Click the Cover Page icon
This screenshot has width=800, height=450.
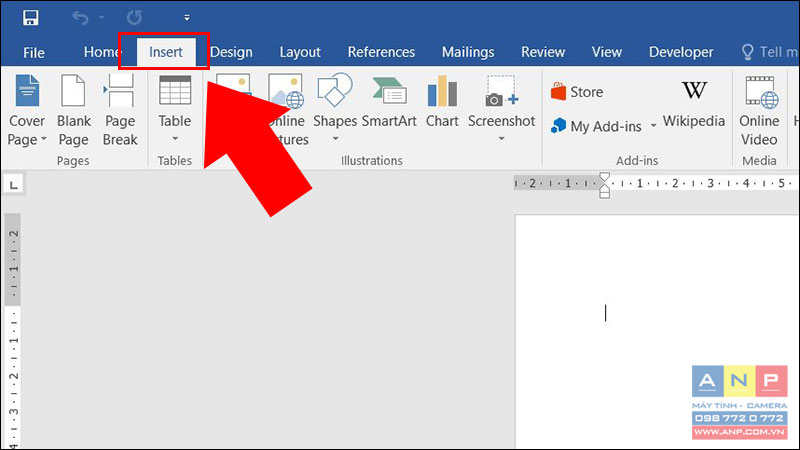tap(27, 91)
